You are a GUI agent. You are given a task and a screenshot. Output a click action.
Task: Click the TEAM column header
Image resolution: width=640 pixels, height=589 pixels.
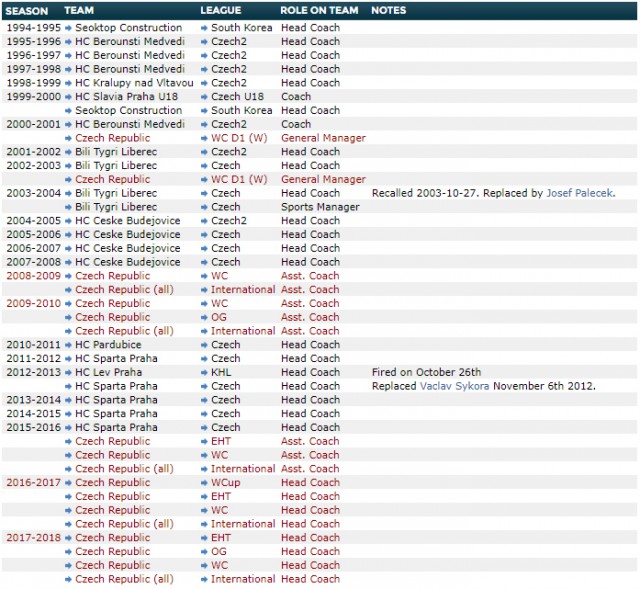pos(79,11)
